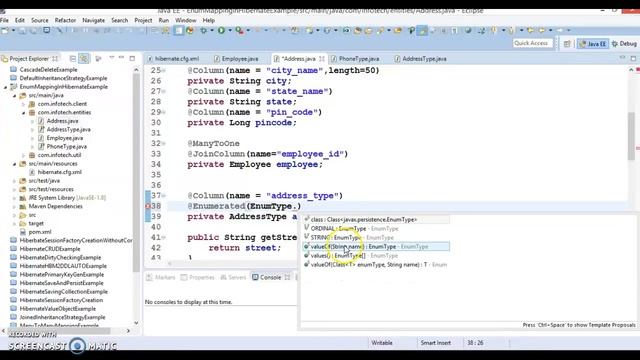This screenshot has width=640, height=360.
Task: Open the Run configurations dropdown arrow
Action: [229, 31]
